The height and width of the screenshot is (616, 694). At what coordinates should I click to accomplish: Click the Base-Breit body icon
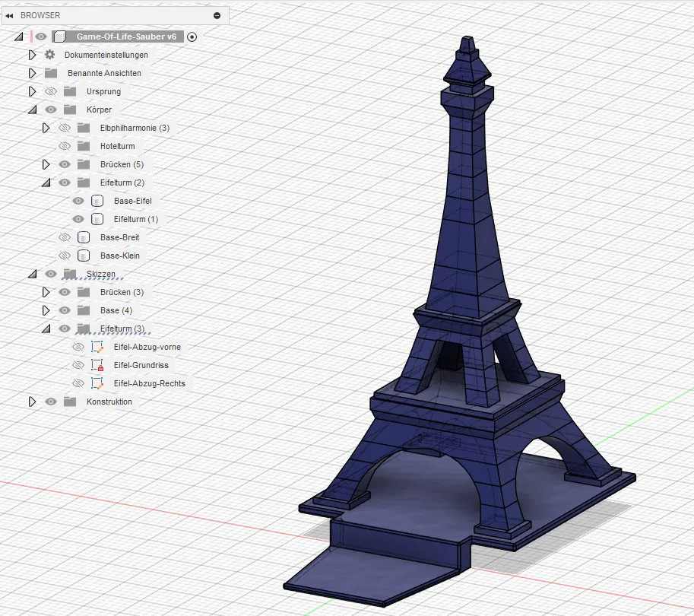[84, 237]
